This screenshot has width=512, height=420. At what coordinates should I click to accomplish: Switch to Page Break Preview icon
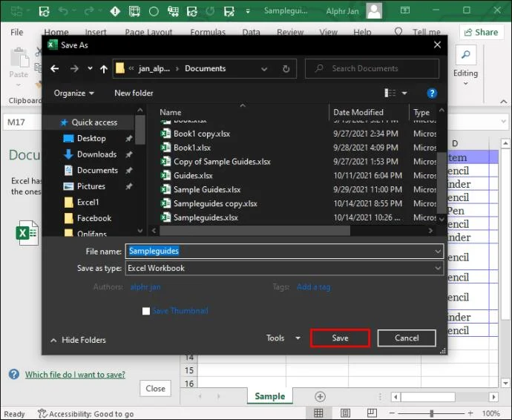(372, 413)
